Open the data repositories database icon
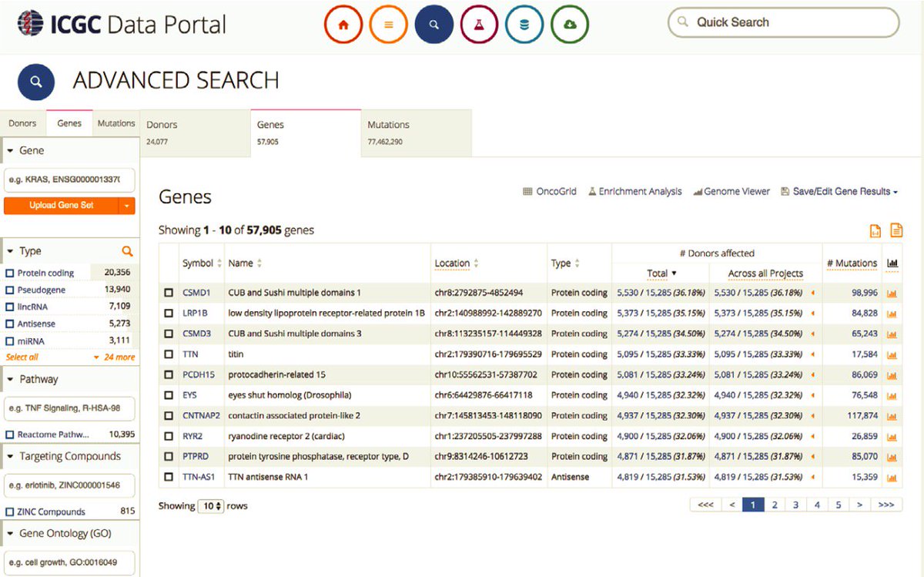Image resolution: width=924 pixels, height=577 pixels. click(524, 25)
